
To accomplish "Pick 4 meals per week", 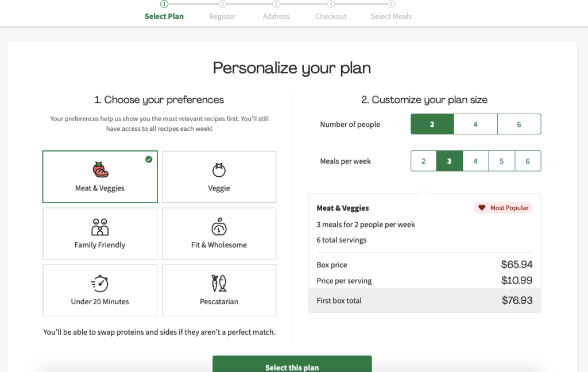I will click(475, 161).
